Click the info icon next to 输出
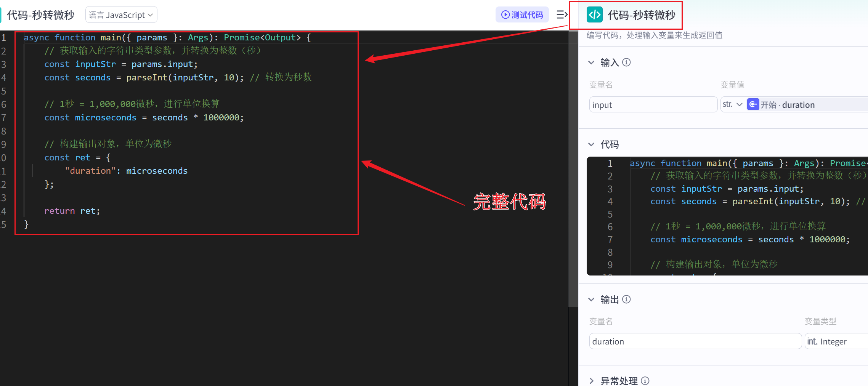Viewport: 868px width, 386px height. [627, 300]
